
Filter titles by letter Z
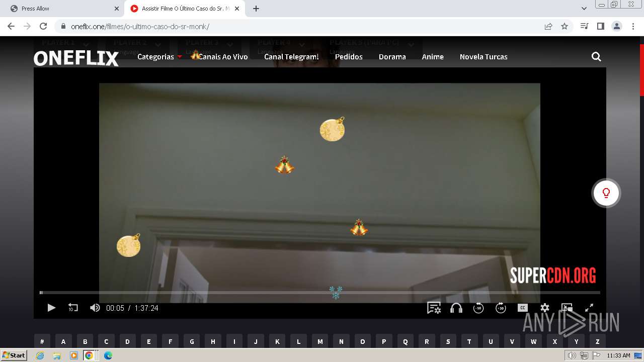pos(598,341)
